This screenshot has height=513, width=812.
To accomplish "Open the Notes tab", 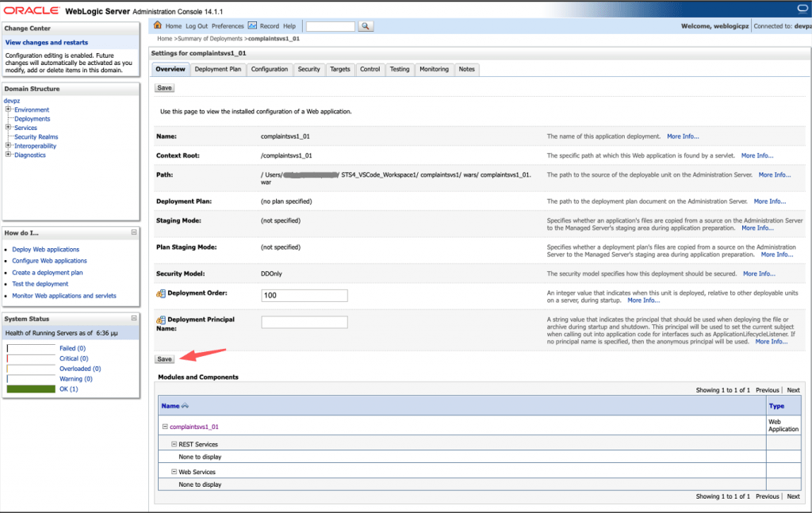I will [466, 69].
